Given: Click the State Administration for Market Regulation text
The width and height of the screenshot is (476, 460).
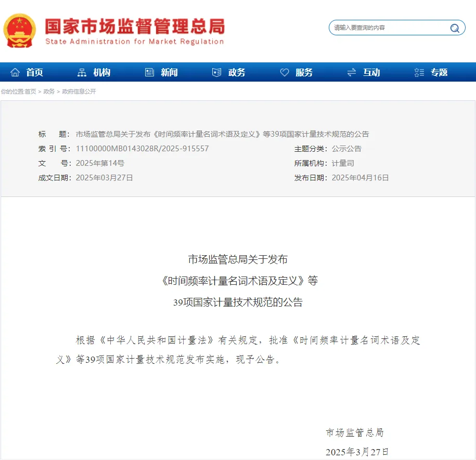Looking at the screenshot, I should click(x=135, y=42).
